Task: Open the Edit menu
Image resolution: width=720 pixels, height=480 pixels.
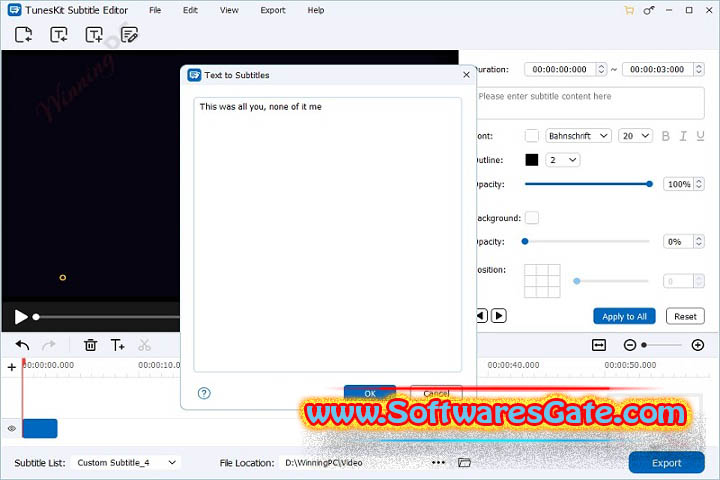Action: point(190,10)
